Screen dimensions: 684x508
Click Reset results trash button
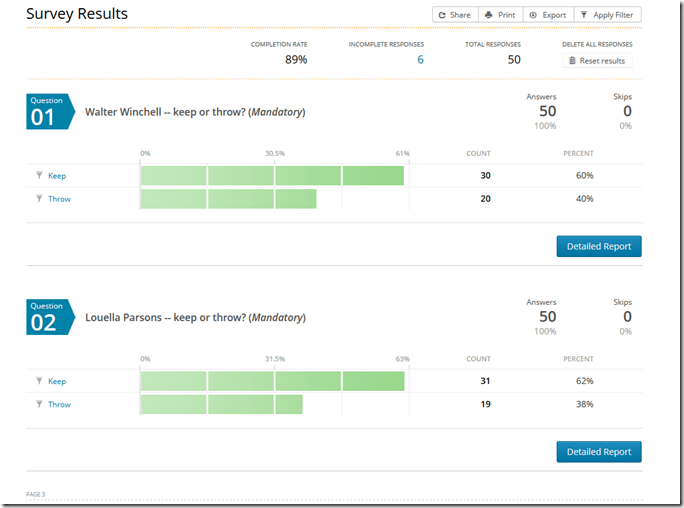click(597, 61)
